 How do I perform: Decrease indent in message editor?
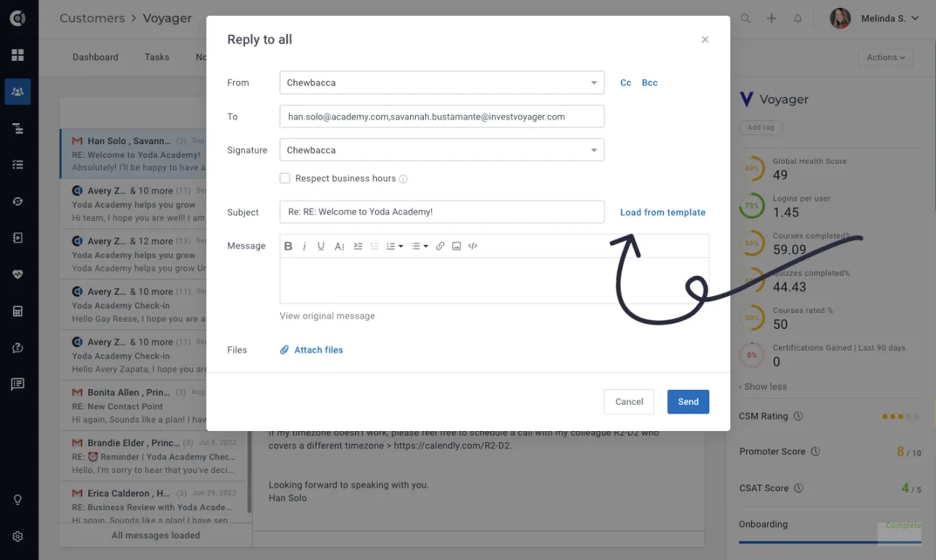click(x=375, y=246)
